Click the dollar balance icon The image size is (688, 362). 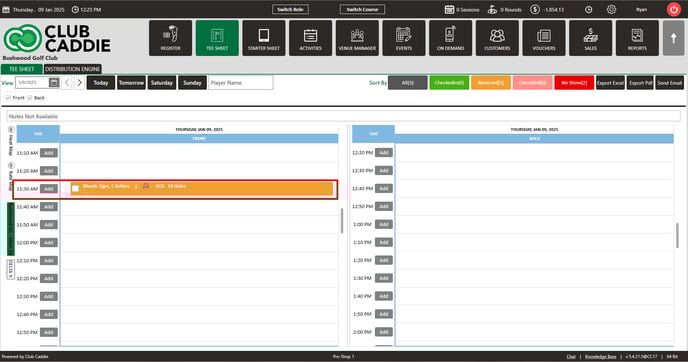[534, 9]
